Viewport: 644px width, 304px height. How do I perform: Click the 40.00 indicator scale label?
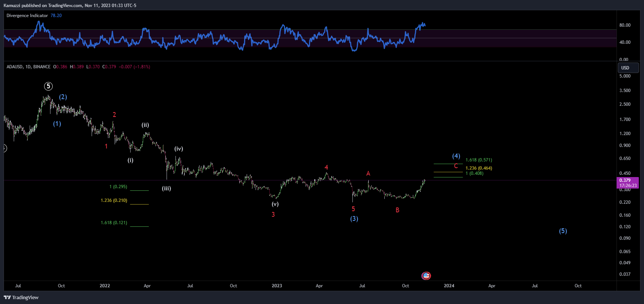(x=625, y=42)
